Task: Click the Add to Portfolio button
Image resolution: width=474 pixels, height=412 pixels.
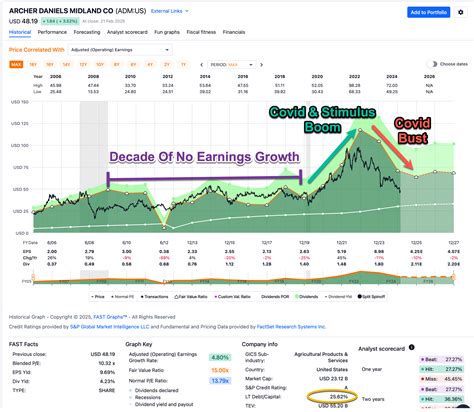Action: 428,12
